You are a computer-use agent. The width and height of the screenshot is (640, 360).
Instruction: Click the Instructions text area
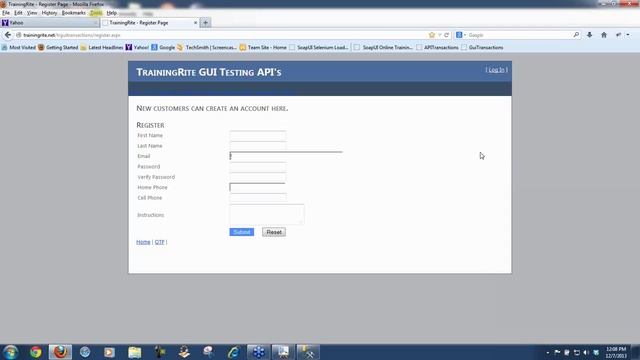coord(267,214)
